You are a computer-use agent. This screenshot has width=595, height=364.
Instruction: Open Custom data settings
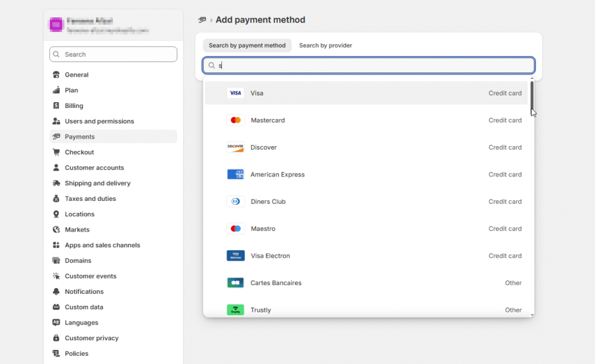(x=113, y=307)
